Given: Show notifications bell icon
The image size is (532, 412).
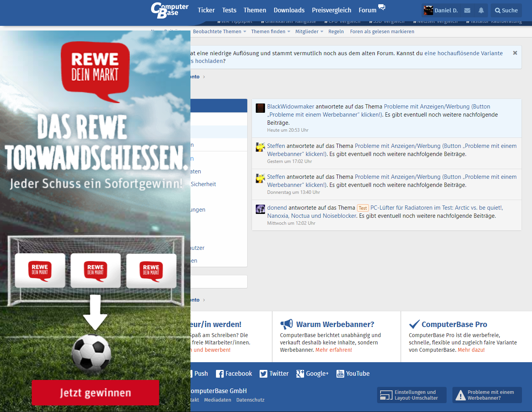Looking at the screenshot, I should pyautogui.click(x=481, y=10).
